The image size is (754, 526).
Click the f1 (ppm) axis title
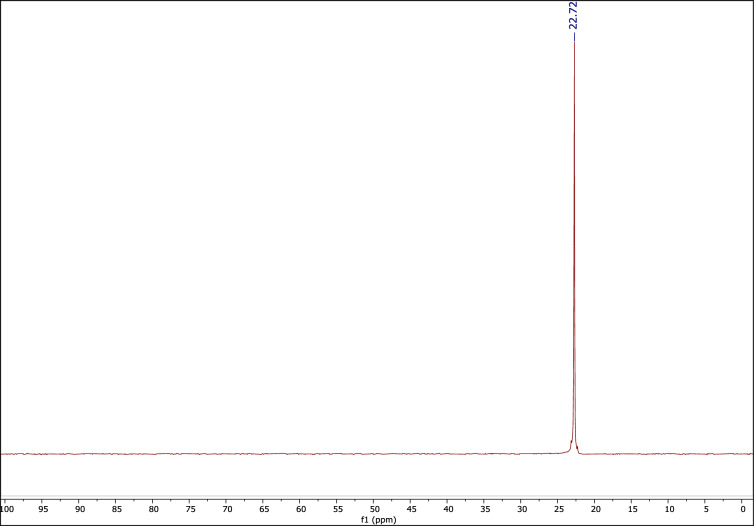(x=378, y=520)
